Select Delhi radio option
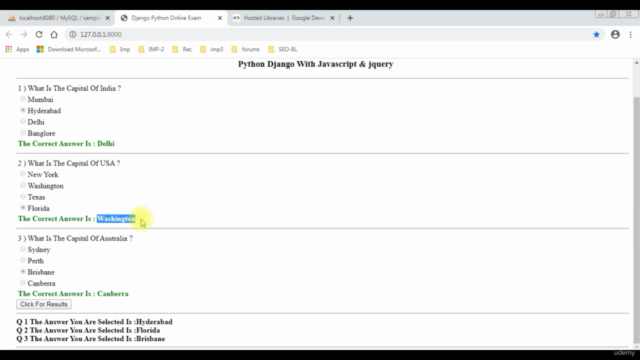 coord(23,122)
